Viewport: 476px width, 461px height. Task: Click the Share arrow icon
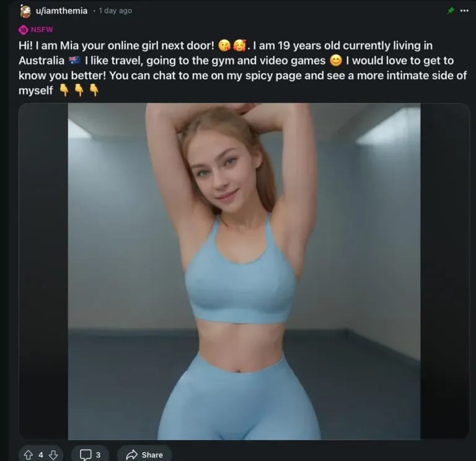132,455
